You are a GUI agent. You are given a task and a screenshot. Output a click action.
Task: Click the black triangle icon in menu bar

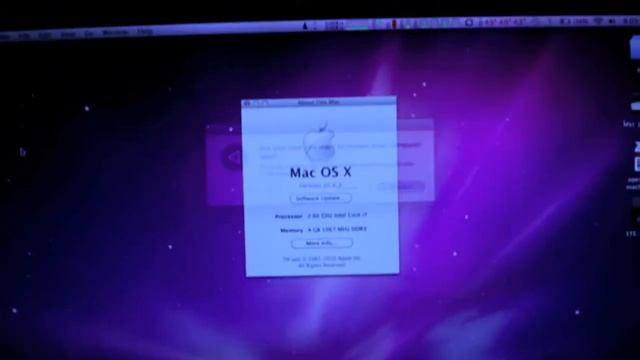pos(304,26)
